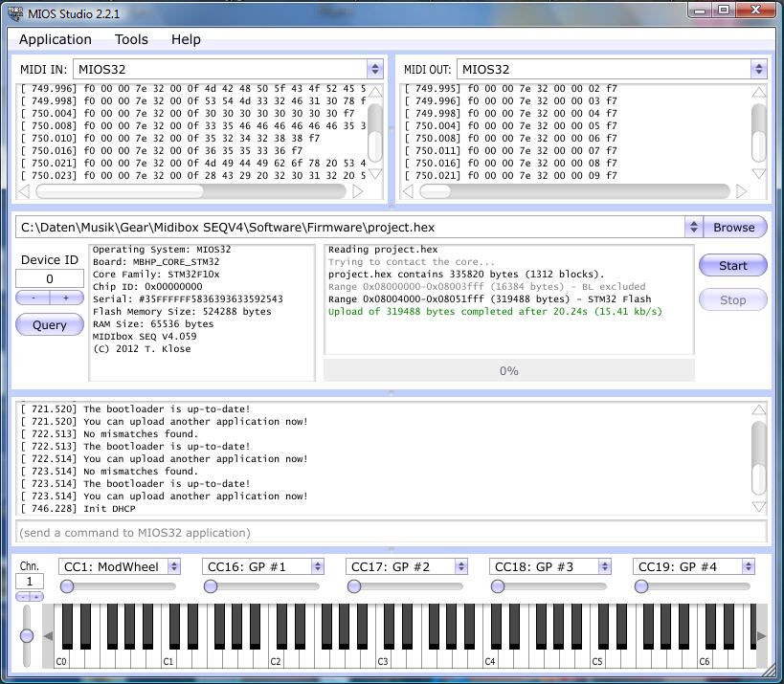The height and width of the screenshot is (684, 784).
Task: Click the MIDI OUT monitor down scroll arrow
Action: point(758,173)
